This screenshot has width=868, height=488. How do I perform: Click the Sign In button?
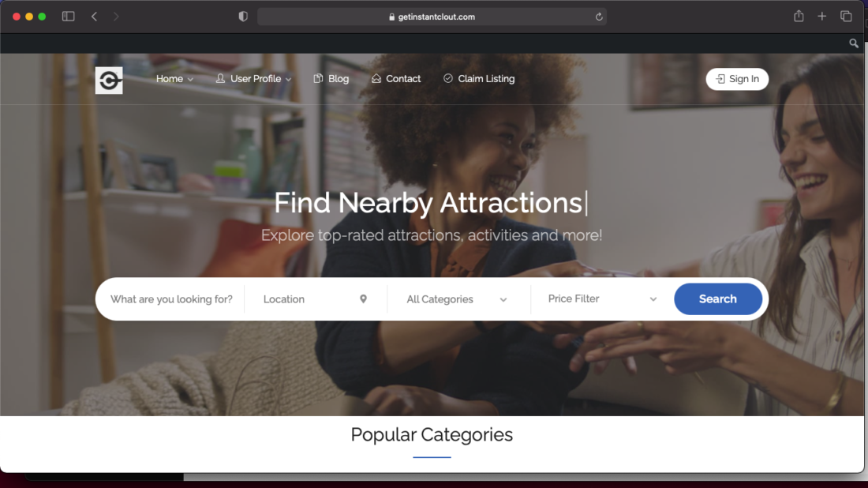(x=737, y=79)
